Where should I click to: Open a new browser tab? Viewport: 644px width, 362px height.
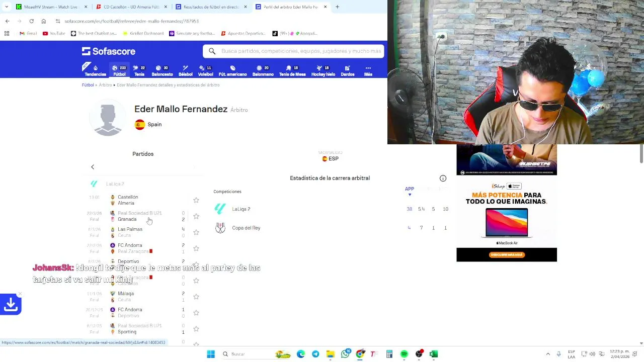tap(337, 7)
